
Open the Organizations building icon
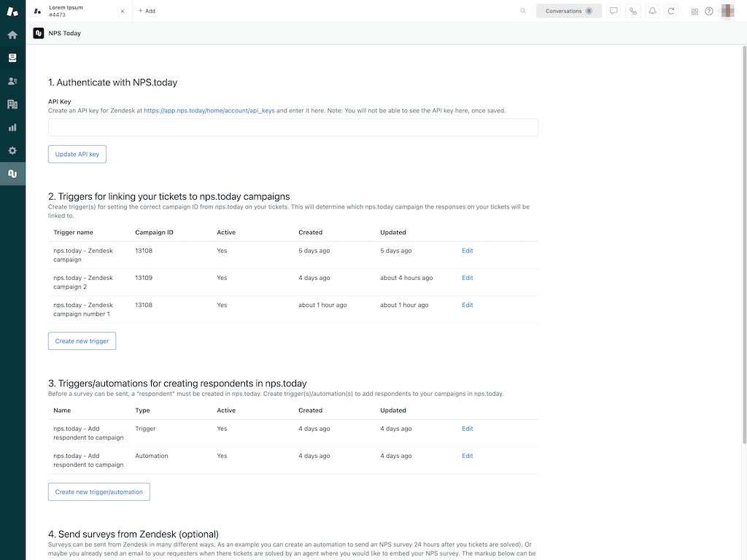12,104
